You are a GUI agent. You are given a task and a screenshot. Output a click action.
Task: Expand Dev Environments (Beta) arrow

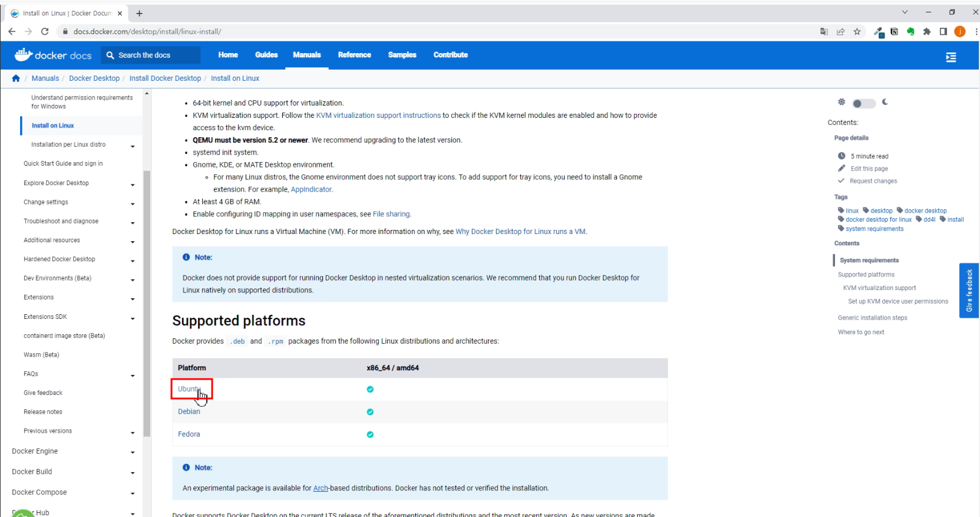[133, 279]
